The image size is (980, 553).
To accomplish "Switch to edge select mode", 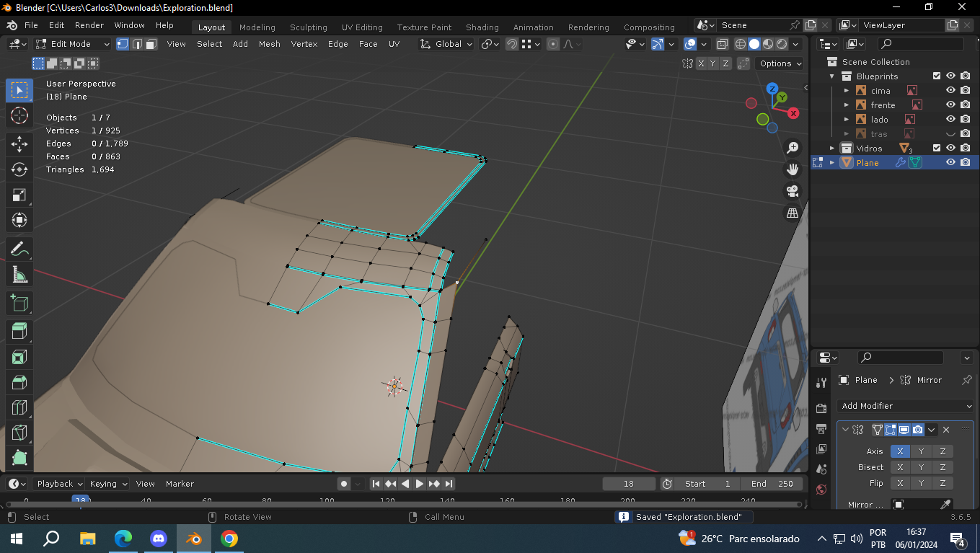I will coord(137,44).
